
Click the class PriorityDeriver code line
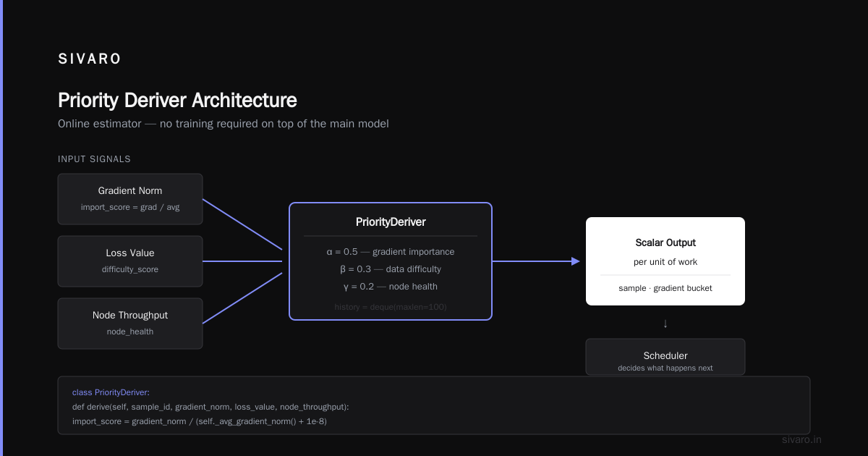[111, 392]
